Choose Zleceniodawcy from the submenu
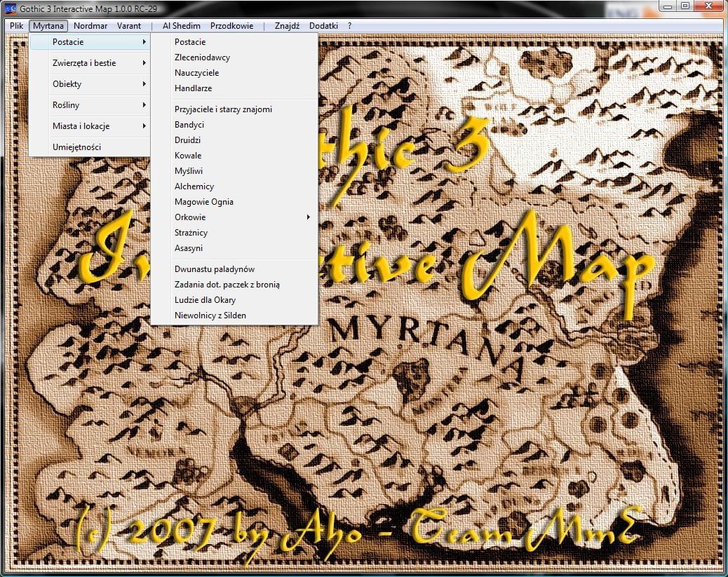Image resolution: width=728 pixels, height=577 pixels. click(234, 57)
